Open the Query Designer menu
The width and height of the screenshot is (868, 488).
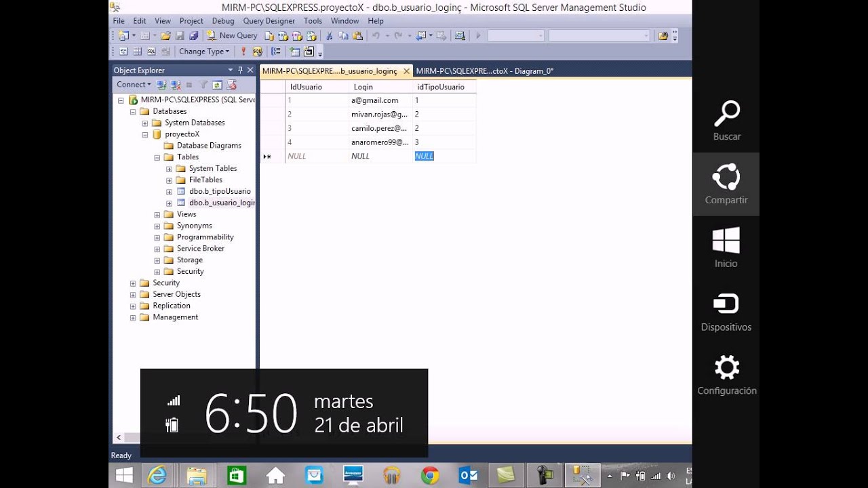(x=269, y=21)
